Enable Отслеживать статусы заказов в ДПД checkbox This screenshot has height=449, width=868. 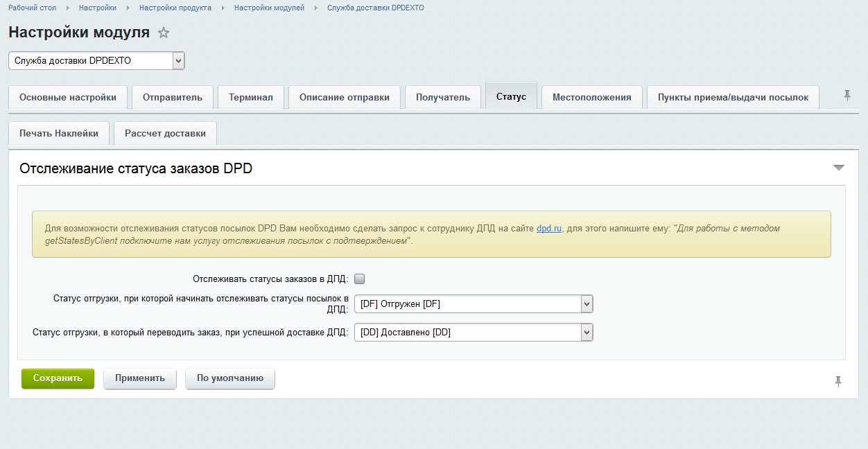pyautogui.click(x=359, y=279)
